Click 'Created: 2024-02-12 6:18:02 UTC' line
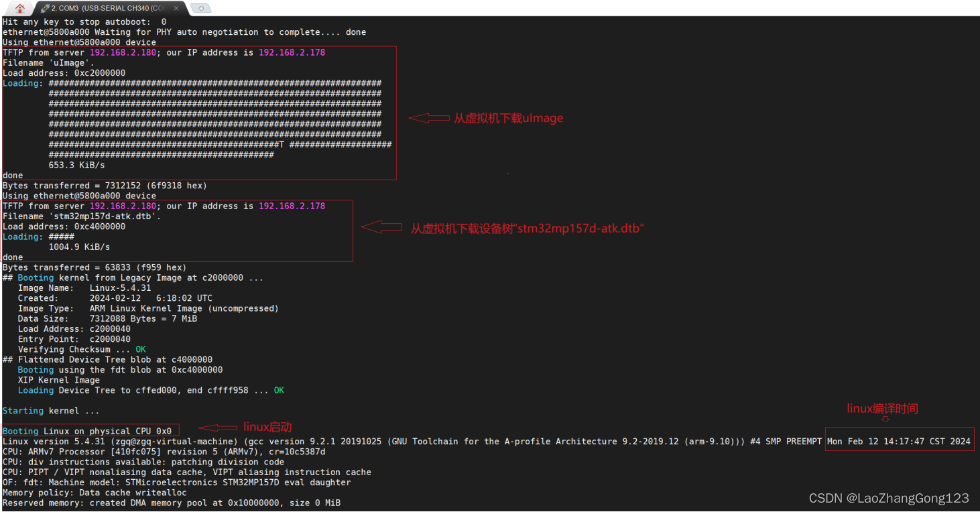Image resolution: width=980 pixels, height=512 pixels. (x=115, y=298)
